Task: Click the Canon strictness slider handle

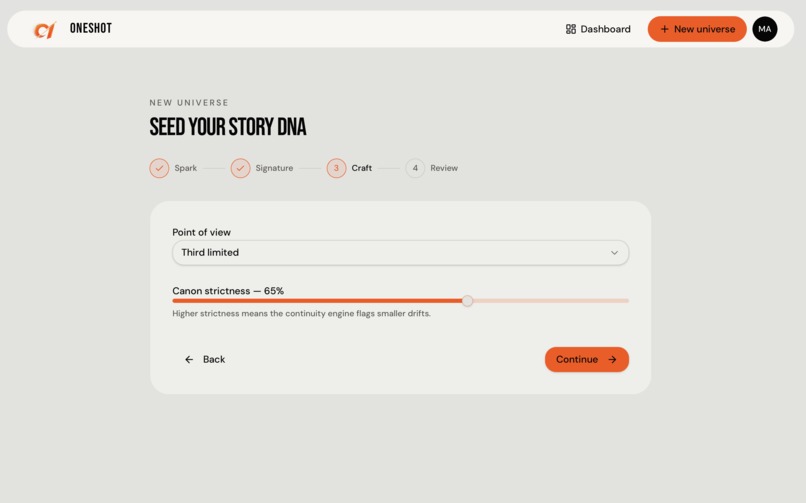Action: [467, 301]
